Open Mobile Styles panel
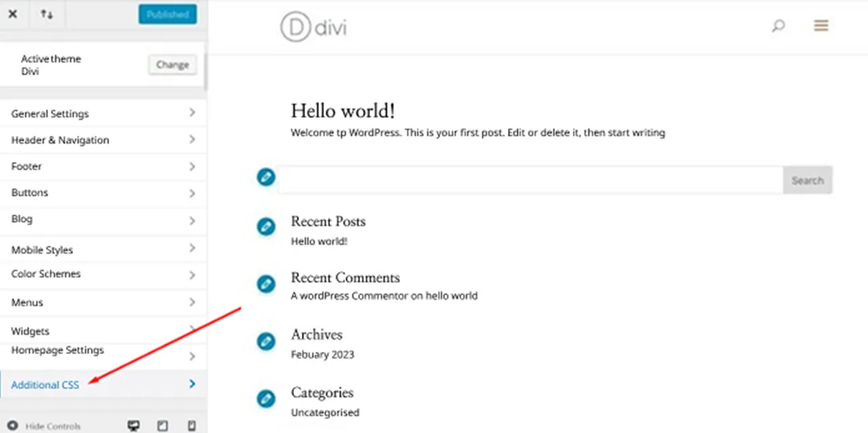This screenshot has height=433, width=868. [103, 249]
